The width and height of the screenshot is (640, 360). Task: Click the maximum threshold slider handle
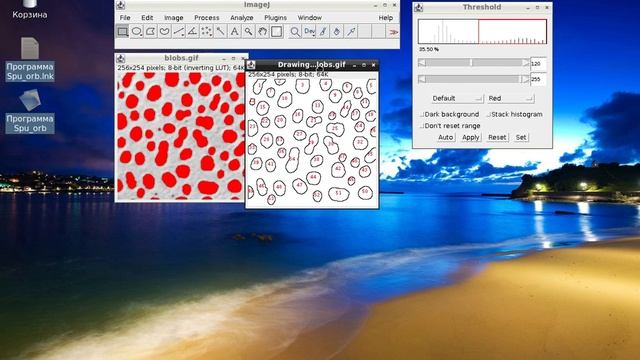click(x=520, y=79)
